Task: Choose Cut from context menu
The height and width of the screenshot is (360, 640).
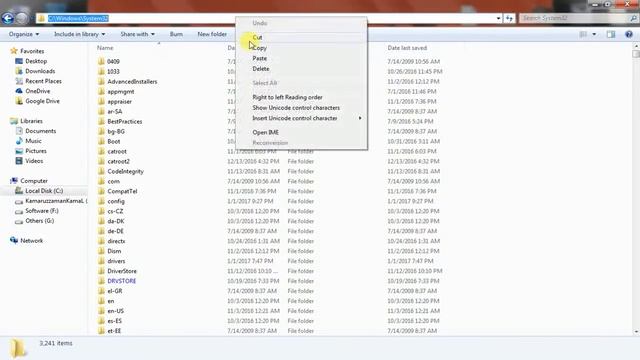Action: (x=301, y=37)
